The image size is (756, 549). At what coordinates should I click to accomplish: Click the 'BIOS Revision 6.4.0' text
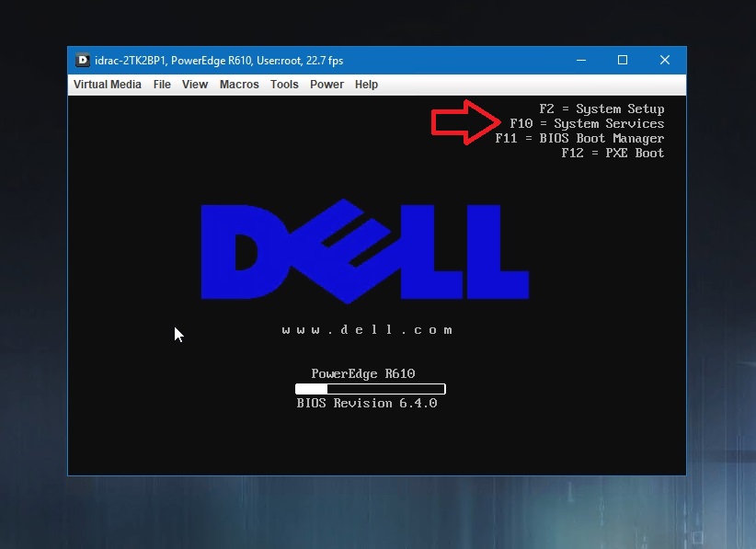(367, 403)
